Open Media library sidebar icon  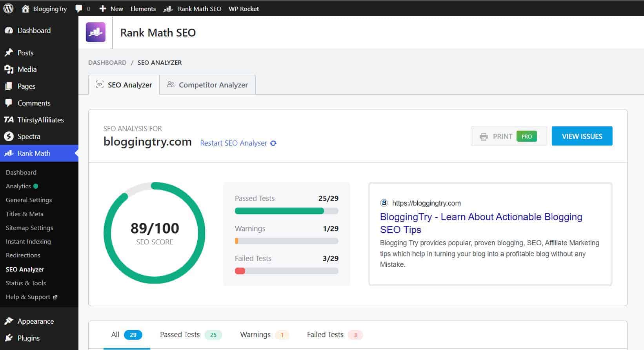pos(9,69)
